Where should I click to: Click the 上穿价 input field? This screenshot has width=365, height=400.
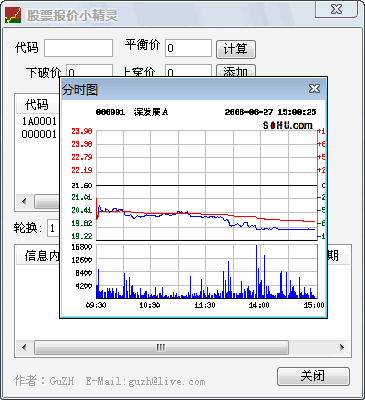coord(188,71)
